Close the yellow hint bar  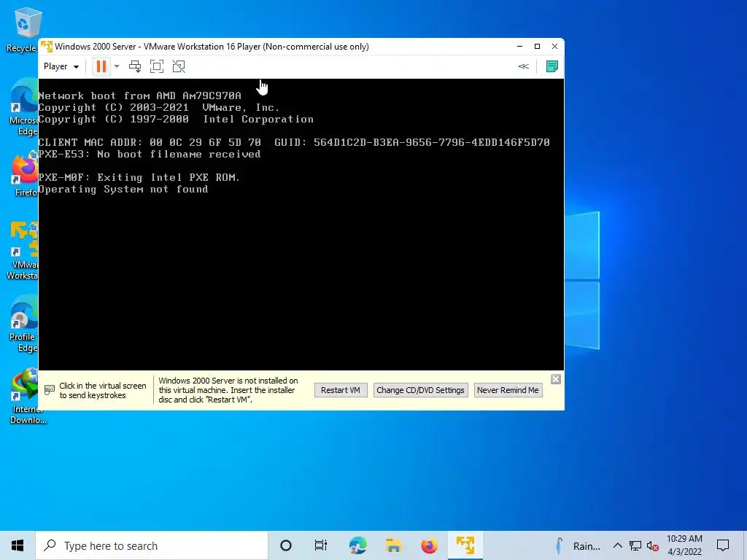(x=555, y=379)
